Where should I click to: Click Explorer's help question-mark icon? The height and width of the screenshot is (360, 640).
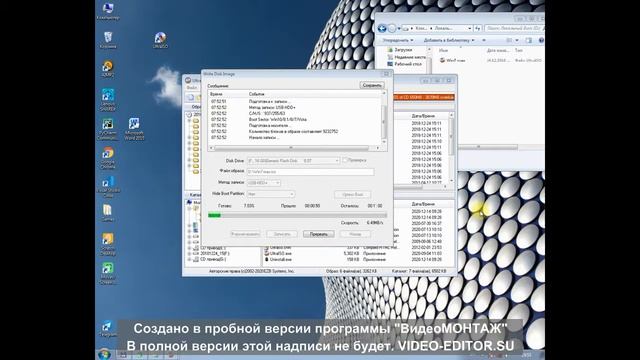(541, 40)
